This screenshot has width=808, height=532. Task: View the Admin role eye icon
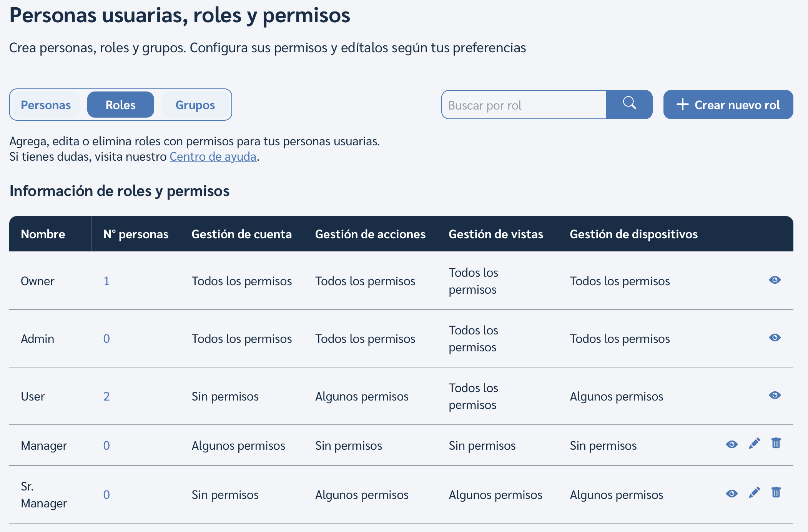click(775, 338)
